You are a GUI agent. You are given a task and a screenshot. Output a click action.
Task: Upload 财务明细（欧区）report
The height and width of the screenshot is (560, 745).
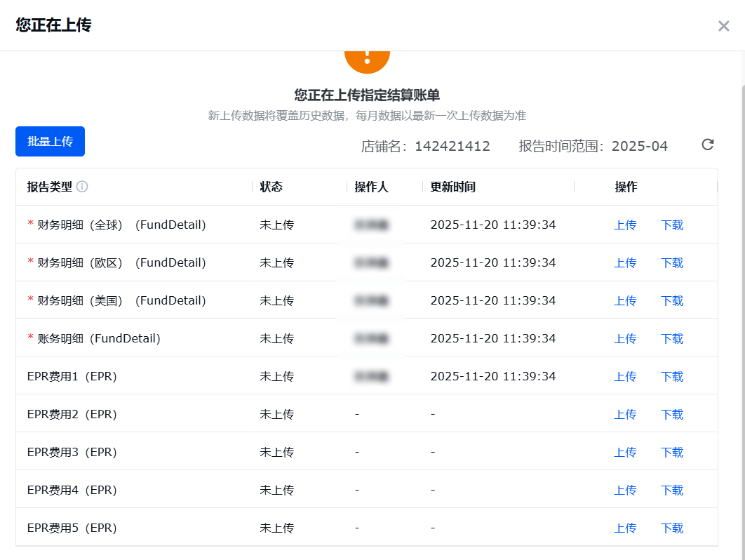coord(625,262)
